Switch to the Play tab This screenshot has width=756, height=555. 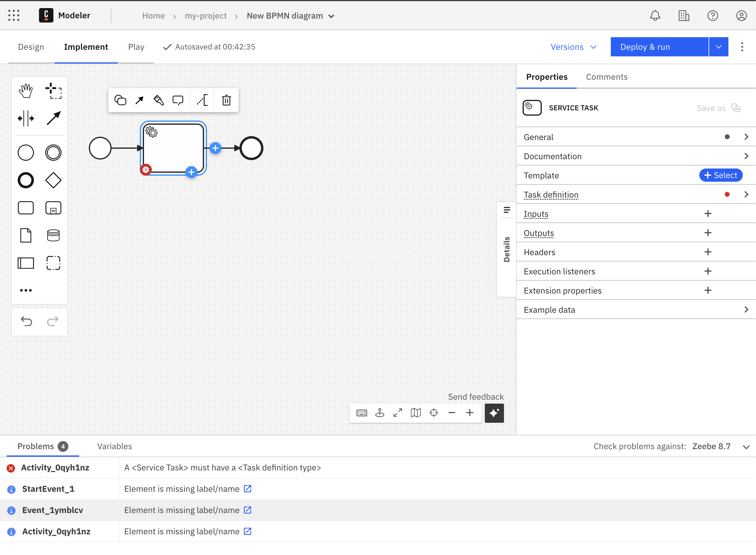click(x=136, y=47)
